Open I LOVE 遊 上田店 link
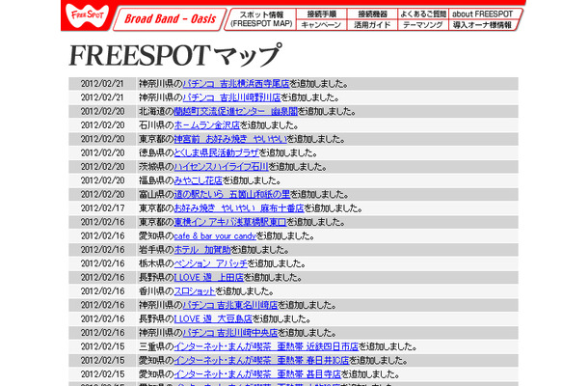Image resolution: width=588 pixels, height=386 pixels. coord(209,278)
